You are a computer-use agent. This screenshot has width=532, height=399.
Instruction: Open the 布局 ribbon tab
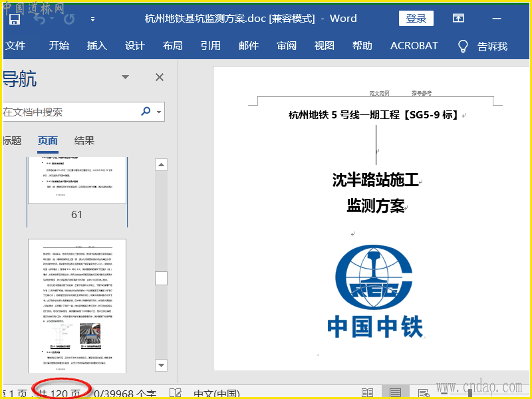pyautogui.click(x=173, y=45)
